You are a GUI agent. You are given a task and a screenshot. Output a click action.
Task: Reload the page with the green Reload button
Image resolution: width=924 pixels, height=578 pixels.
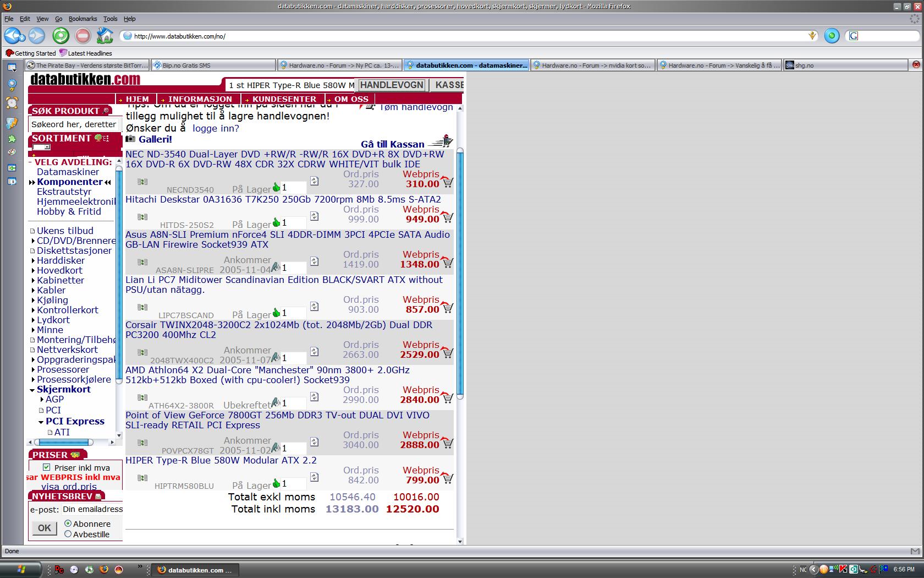click(x=61, y=36)
